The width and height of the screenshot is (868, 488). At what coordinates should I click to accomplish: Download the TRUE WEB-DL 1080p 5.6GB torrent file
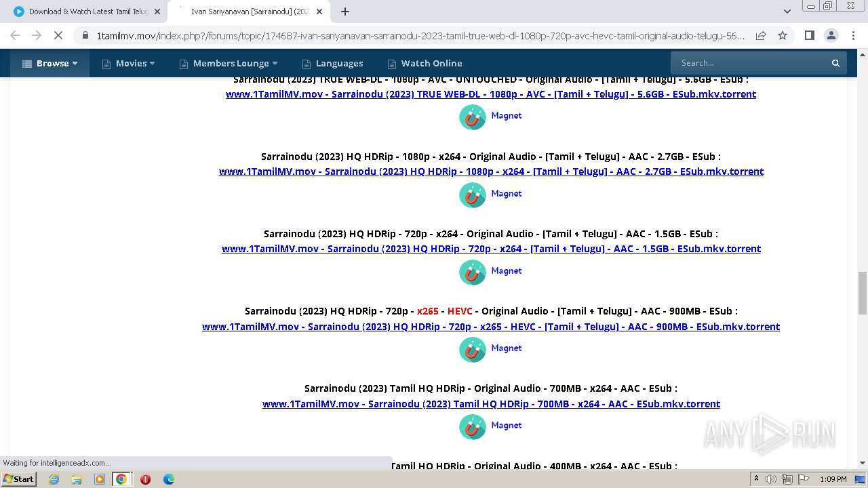click(491, 94)
